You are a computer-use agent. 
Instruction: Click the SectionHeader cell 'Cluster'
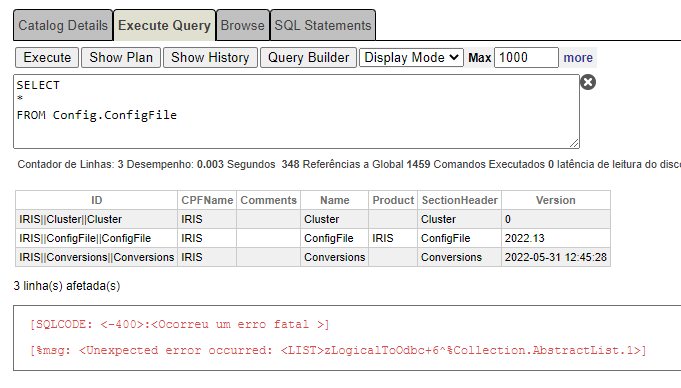tap(460, 219)
